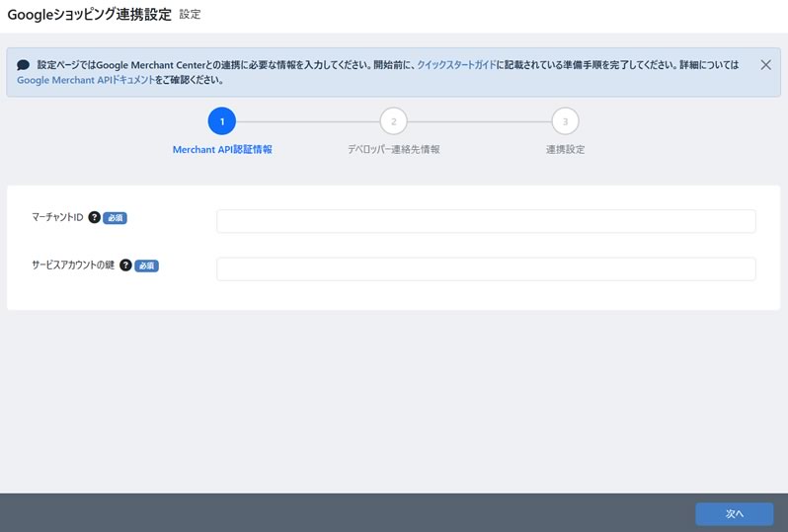
Task: Click the Googleショッピング連携設定 page title
Action: coord(90,14)
